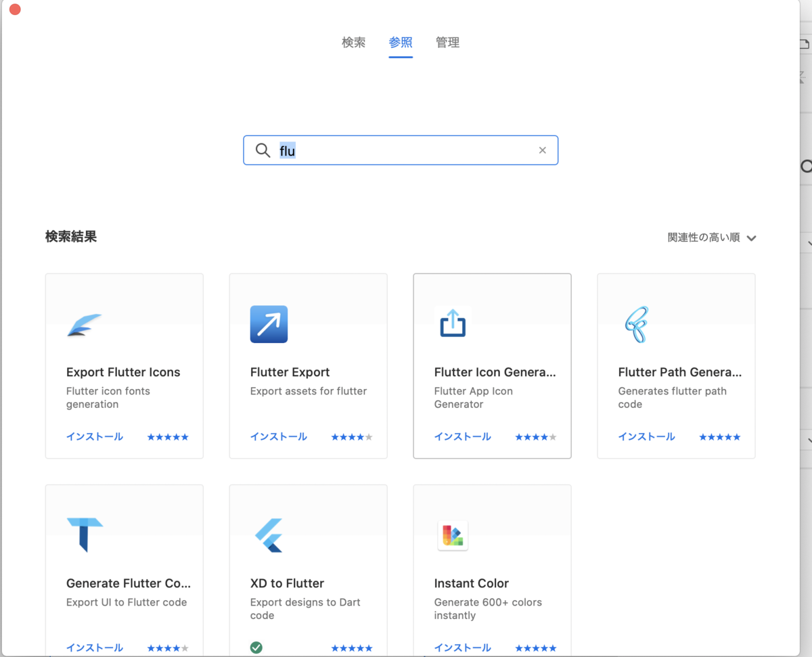812x657 pixels.
Task: Click the Generate Flutter Co... title
Action: [x=129, y=583]
